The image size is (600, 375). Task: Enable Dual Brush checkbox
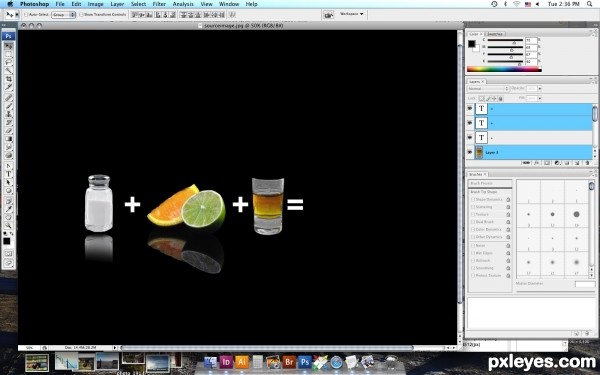473,222
